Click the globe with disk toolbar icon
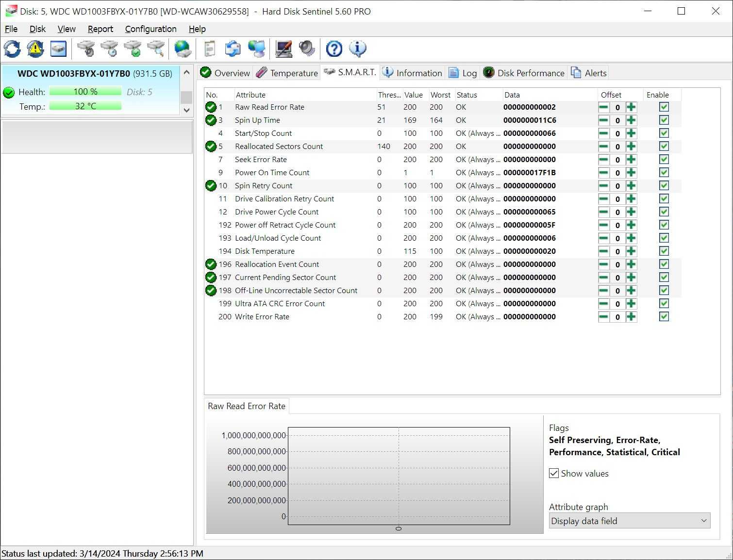Screen dimensions: 733x560 tap(183, 49)
